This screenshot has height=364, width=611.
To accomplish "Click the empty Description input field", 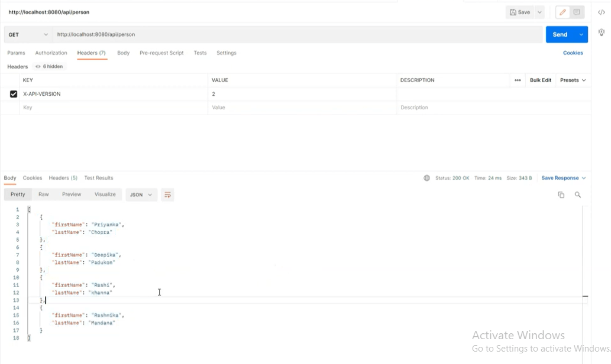I will (494, 108).
